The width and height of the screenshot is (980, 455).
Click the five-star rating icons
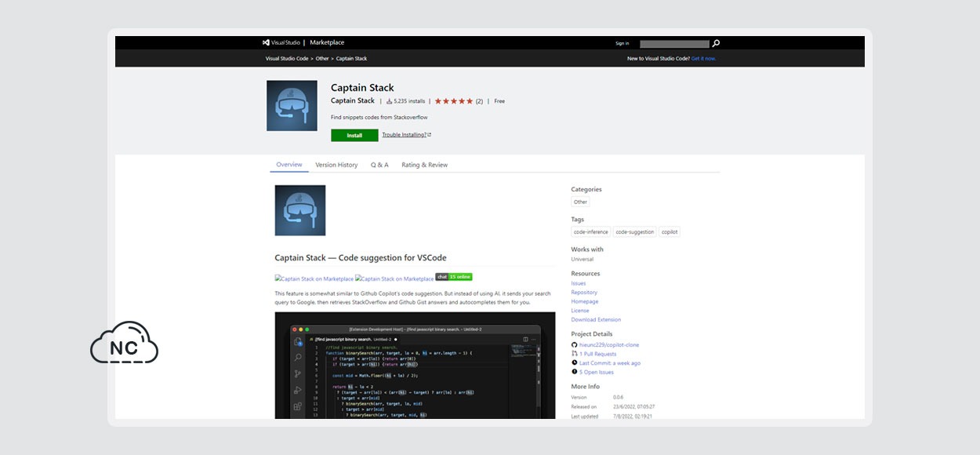pos(454,101)
